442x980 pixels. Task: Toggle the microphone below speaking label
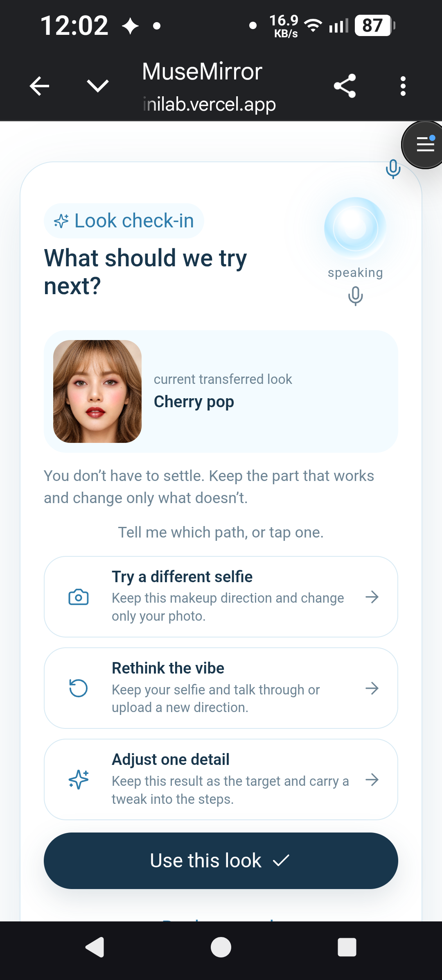355,296
